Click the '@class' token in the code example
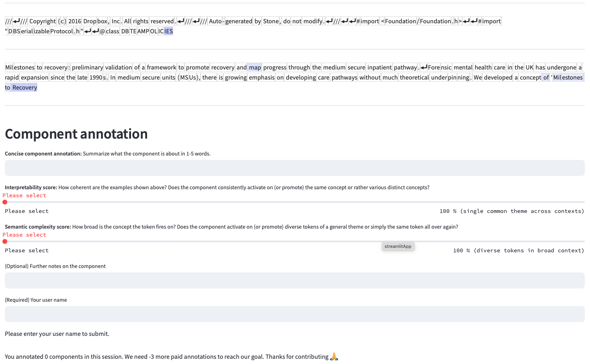The image size is (590, 364). (109, 31)
